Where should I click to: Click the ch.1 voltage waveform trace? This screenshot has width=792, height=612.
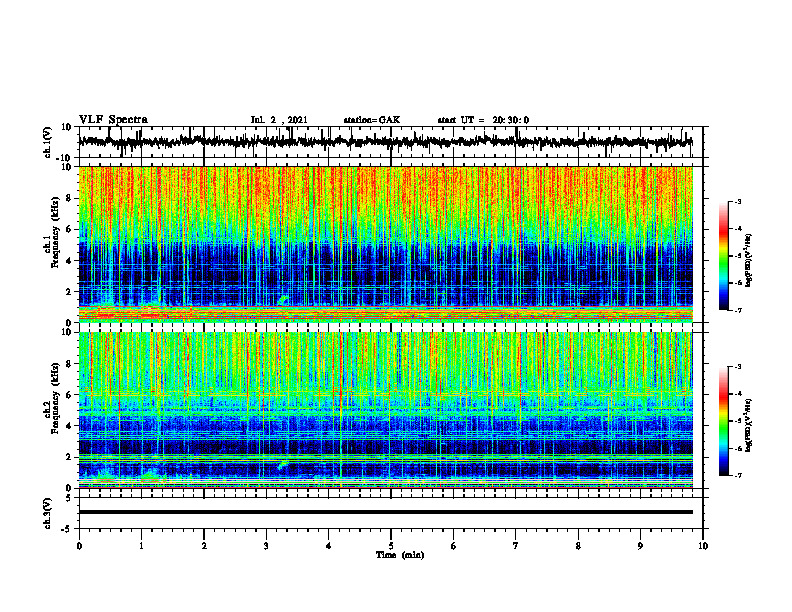(385, 142)
